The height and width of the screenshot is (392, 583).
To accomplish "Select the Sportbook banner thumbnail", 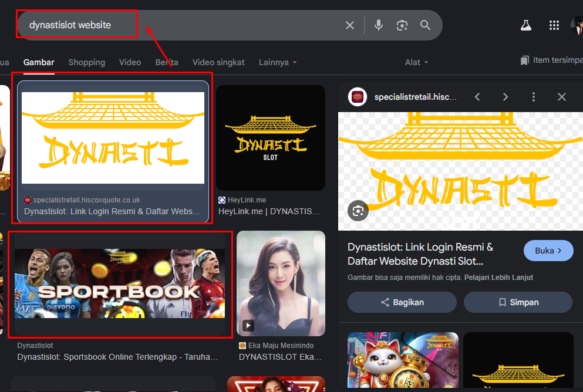I will click(x=120, y=283).
